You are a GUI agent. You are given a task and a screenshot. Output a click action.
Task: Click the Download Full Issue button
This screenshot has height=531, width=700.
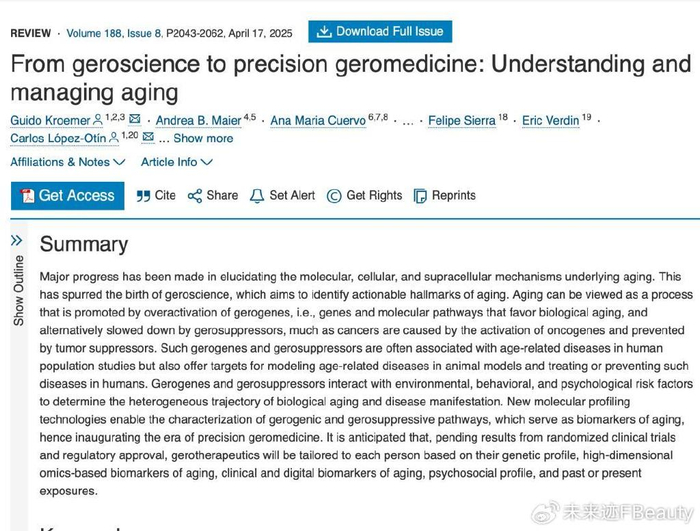(380, 31)
